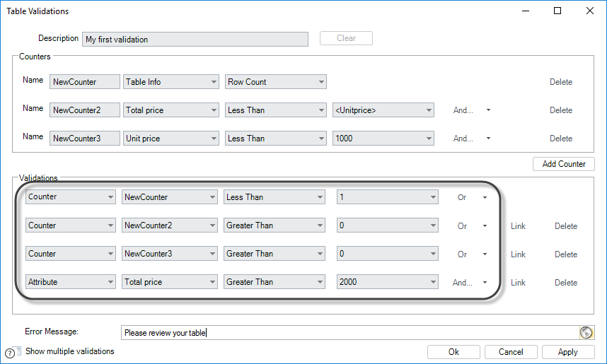607x364 pixels.
Task: Click the NewCounter2 name field
Action: [85, 110]
